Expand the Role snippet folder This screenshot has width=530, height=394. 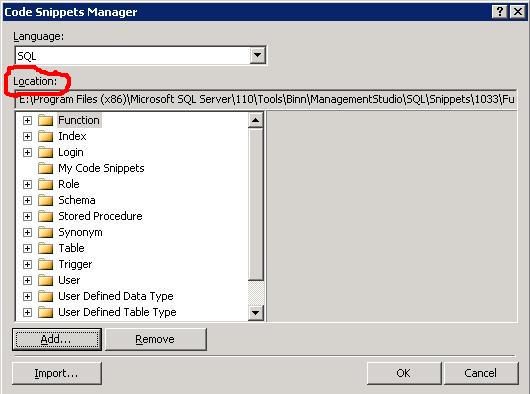click(27, 184)
